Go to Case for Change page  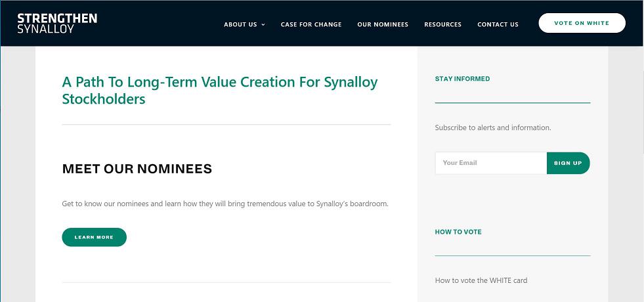[311, 24]
